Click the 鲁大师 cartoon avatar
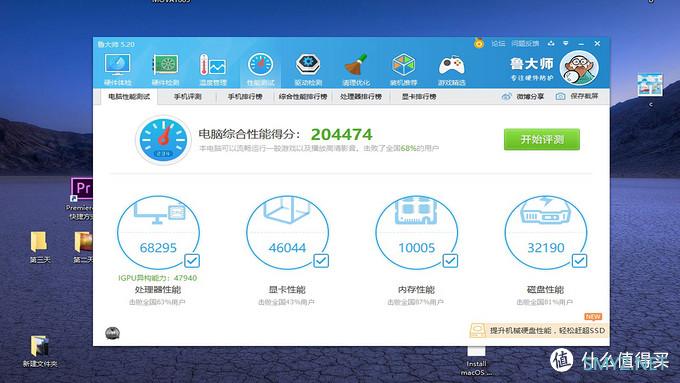Screen dimensions: 680x383 click(x=579, y=68)
